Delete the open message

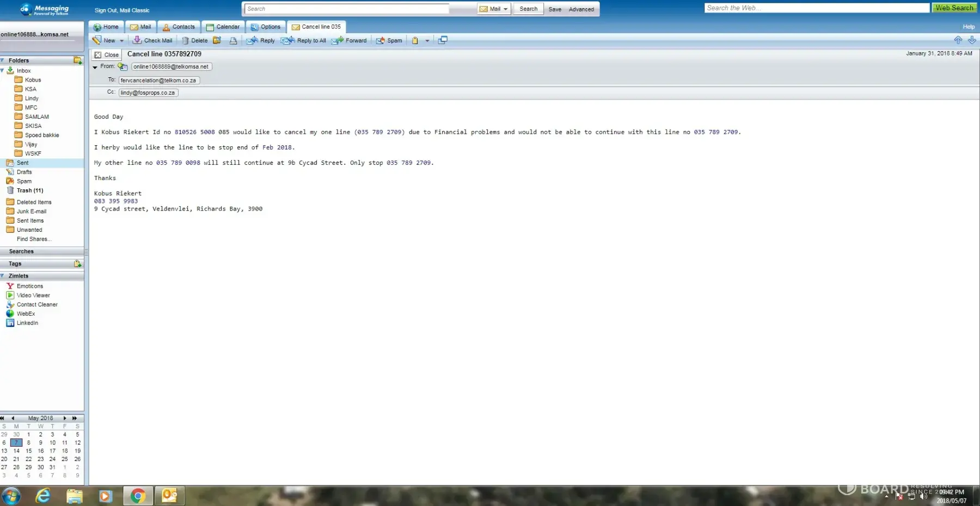pos(194,40)
